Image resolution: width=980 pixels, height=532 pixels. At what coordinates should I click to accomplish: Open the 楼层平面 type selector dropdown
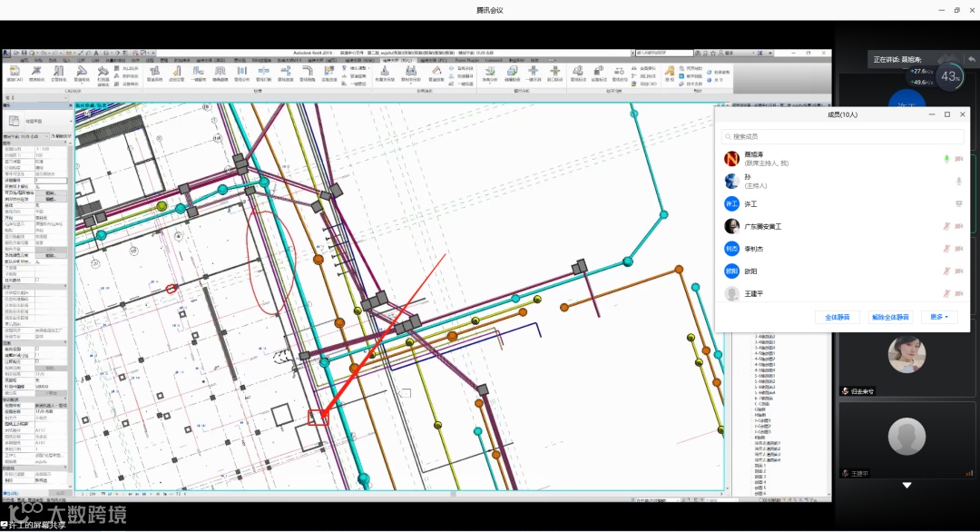click(x=39, y=121)
